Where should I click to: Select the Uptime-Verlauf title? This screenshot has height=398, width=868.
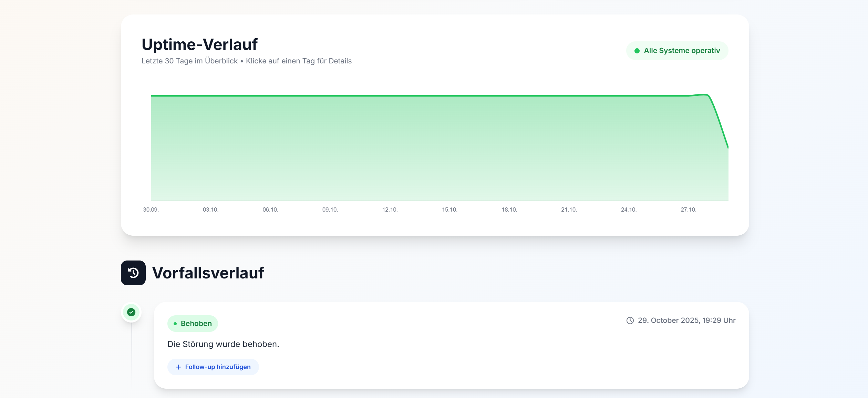[x=199, y=44]
